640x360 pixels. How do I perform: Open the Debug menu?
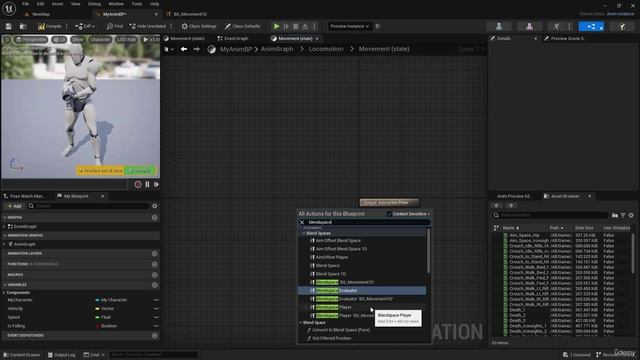pyautogui.click(x=94, y=4)
